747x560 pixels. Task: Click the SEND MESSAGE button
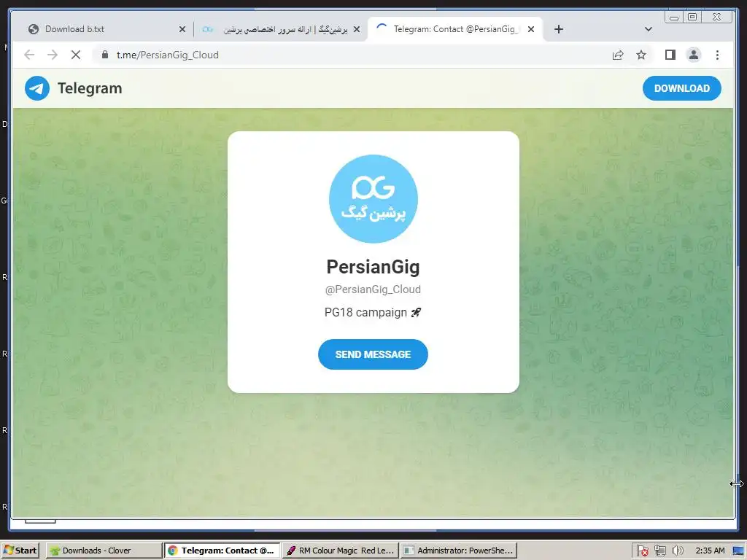pyautogui.click(x=373, y=354)
